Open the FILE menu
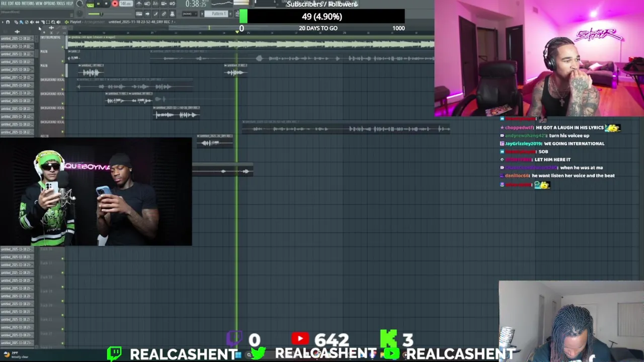Image resolution: width=644 pixels, height=362 pixels. [x=4, y=4]
